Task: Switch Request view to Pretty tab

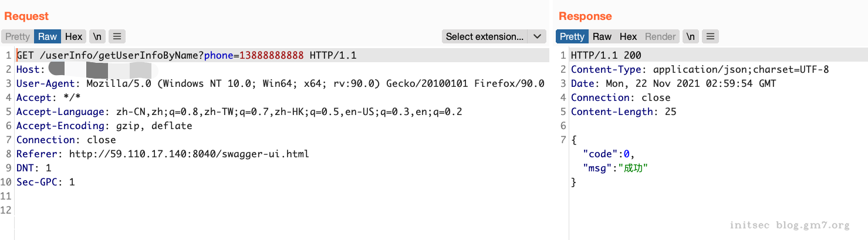Action: (x=18, y=36)
